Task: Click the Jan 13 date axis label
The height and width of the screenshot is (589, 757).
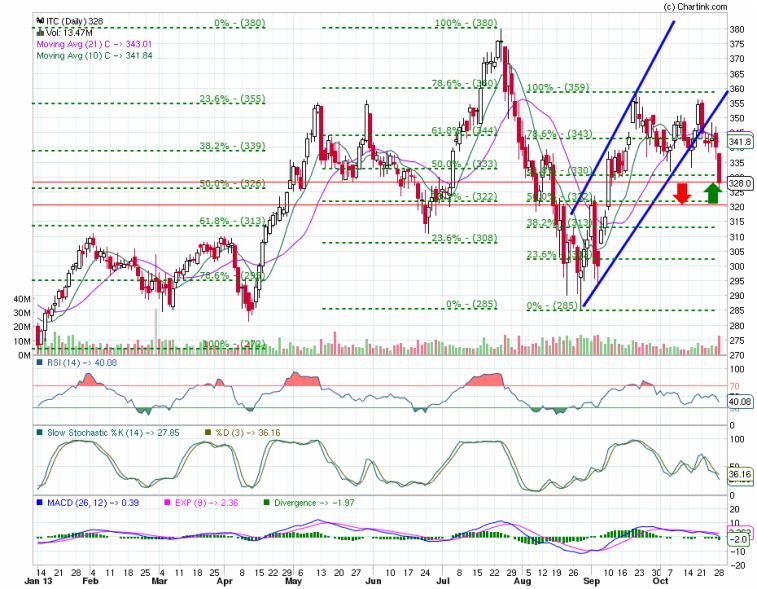Action: click(x=38, y=581)
